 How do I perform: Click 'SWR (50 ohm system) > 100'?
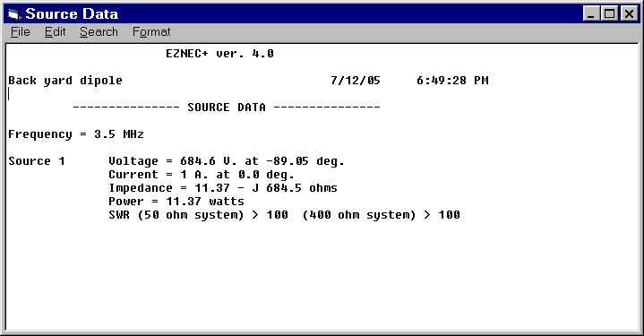tap(198, 215)
